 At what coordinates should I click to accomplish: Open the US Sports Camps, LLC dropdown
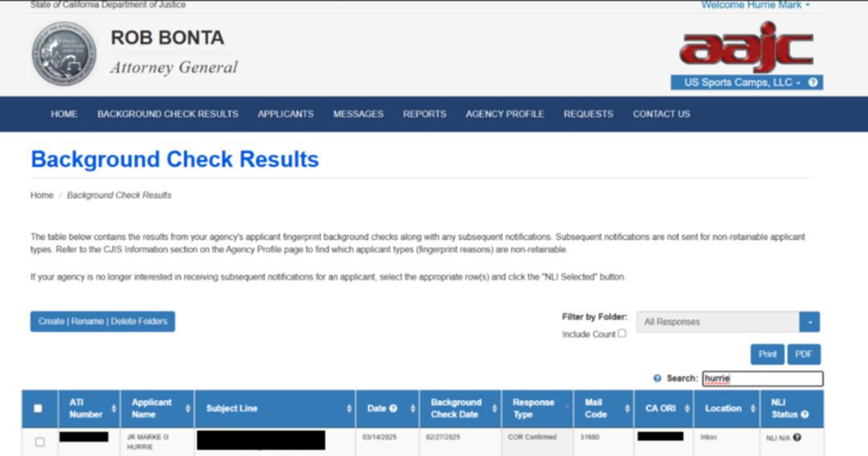tap(742, 83)
